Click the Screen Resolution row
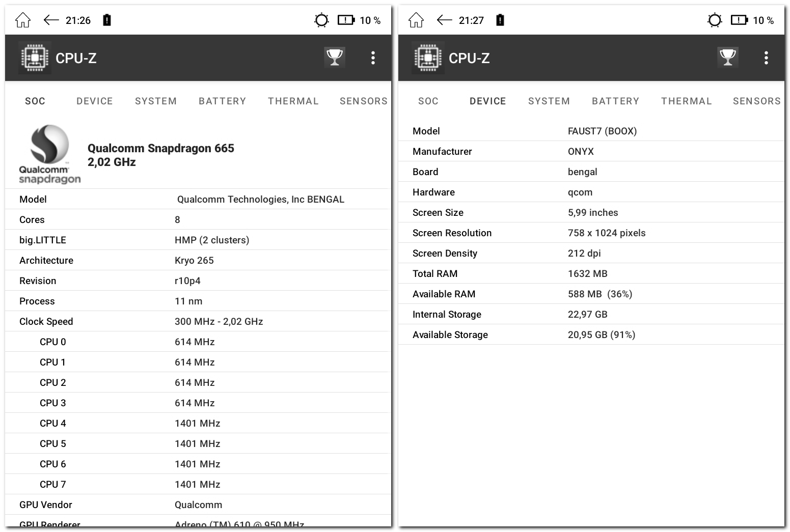The width and height of the screenshot is (790, 532). 591,233
